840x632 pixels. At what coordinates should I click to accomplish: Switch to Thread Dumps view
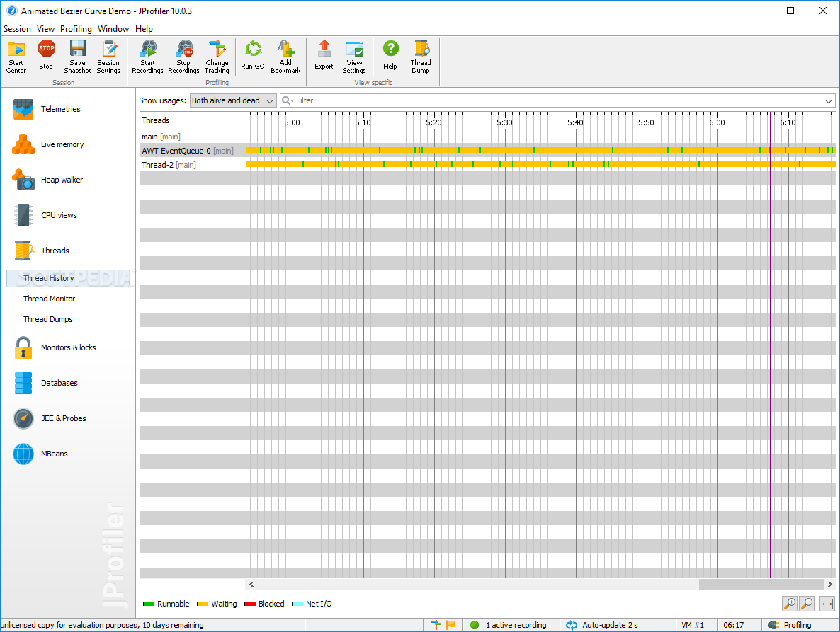tap(47, 319)
